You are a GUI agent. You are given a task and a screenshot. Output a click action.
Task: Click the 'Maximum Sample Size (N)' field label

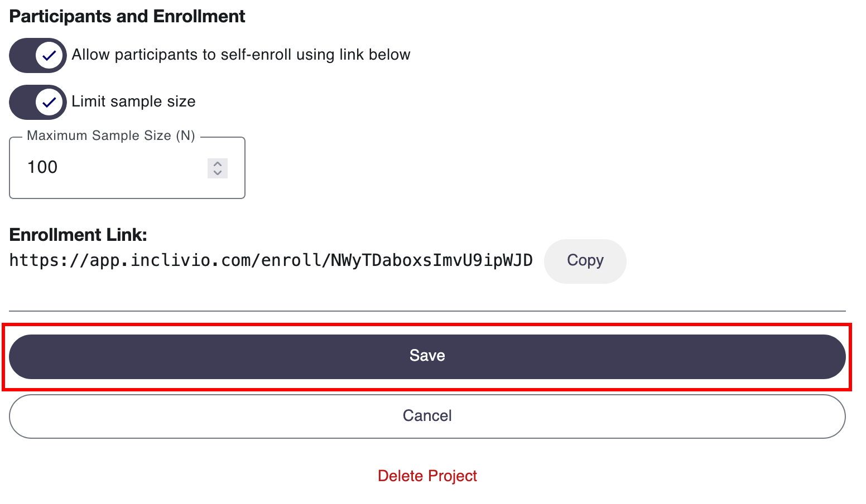[x=111, y=135]
